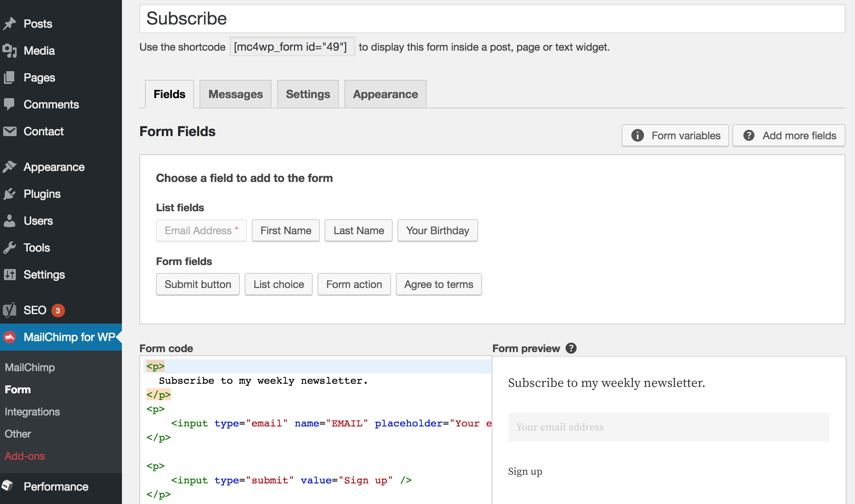Click 'Subscribe to my weekly newsletter.' code line
Screen dimensions: 855x504
(263, 381)
